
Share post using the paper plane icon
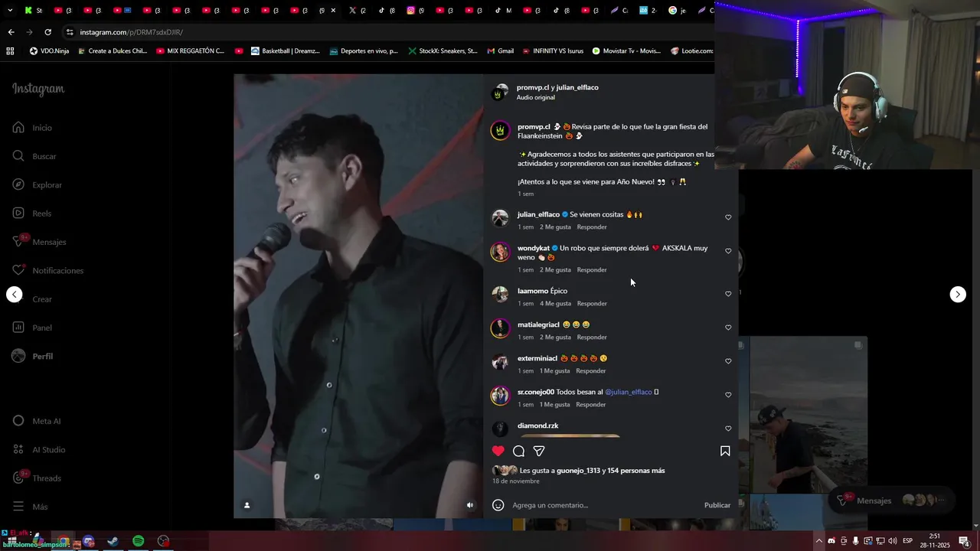[x=539, y=451]
